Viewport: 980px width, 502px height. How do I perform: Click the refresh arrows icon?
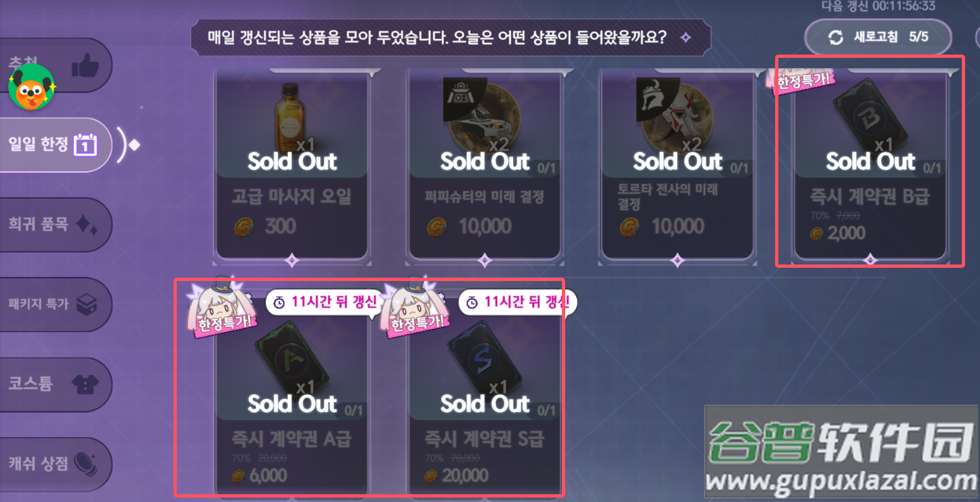click(x=836, y=37)
